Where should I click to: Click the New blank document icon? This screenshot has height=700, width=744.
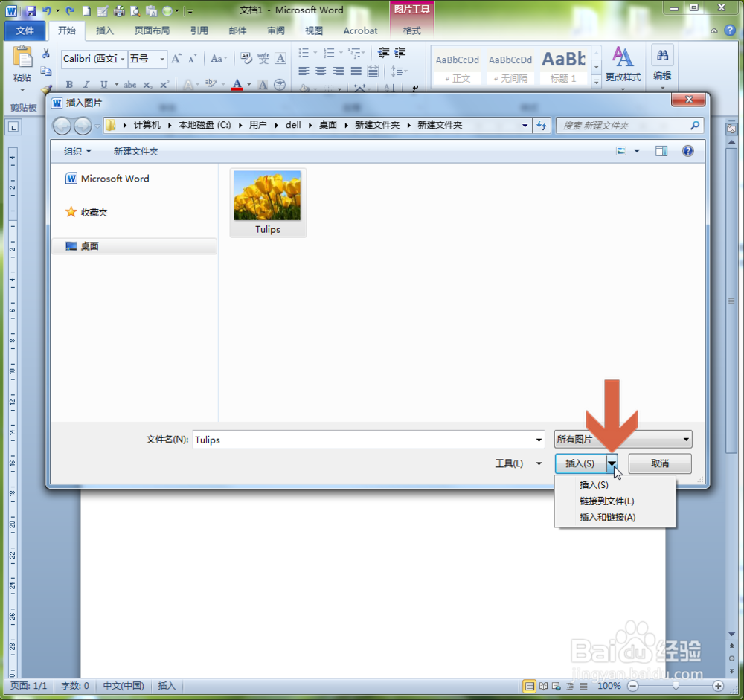coord(86,10)
